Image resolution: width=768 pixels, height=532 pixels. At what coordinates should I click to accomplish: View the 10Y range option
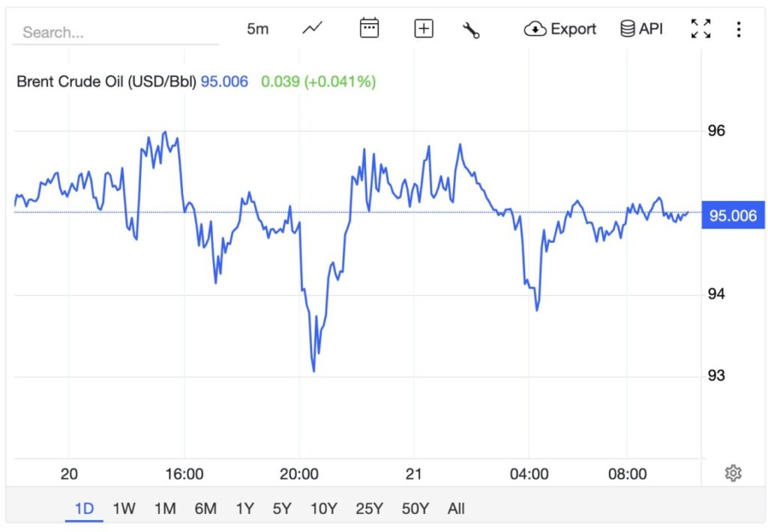[323, 508]
